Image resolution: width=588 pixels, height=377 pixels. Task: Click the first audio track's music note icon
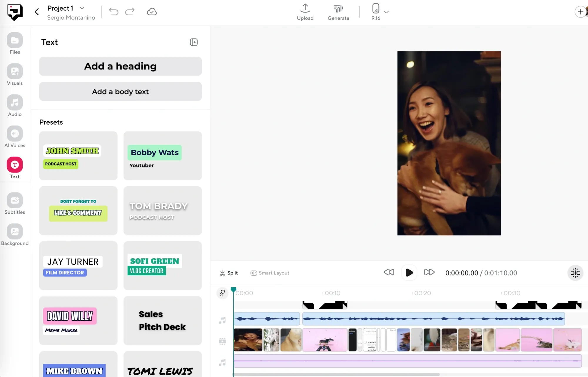pyautogui.click(x=222, y=320)
